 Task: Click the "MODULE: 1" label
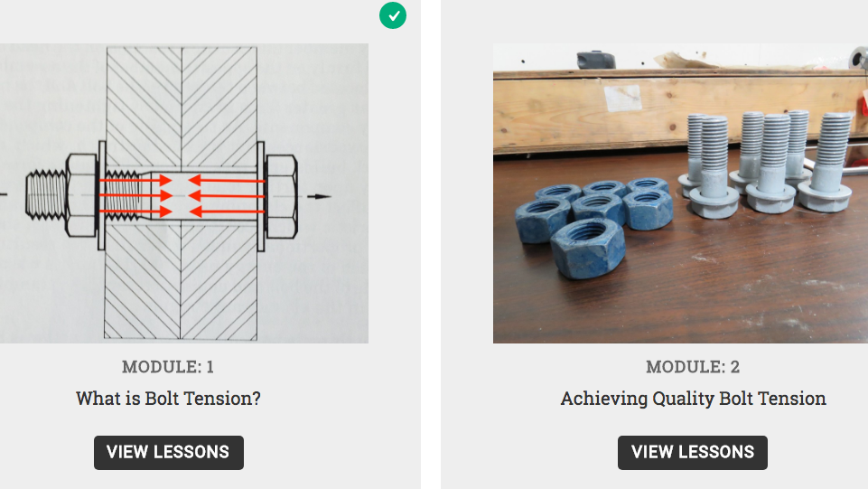click(169, 367)
